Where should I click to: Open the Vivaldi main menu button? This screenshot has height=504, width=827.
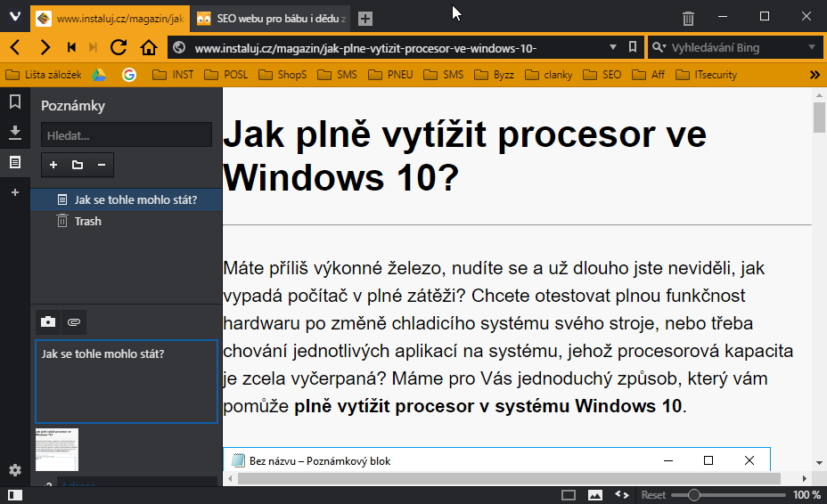(15, 17)
